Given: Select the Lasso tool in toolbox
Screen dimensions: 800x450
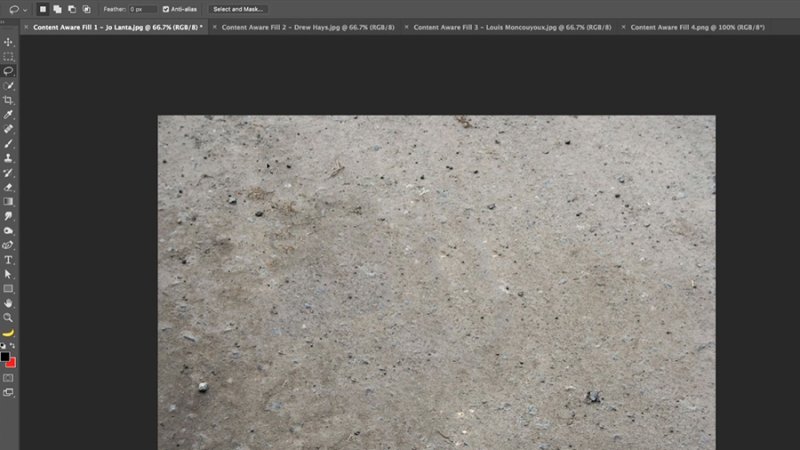Looking at the screenshot, I should point(8,71).
